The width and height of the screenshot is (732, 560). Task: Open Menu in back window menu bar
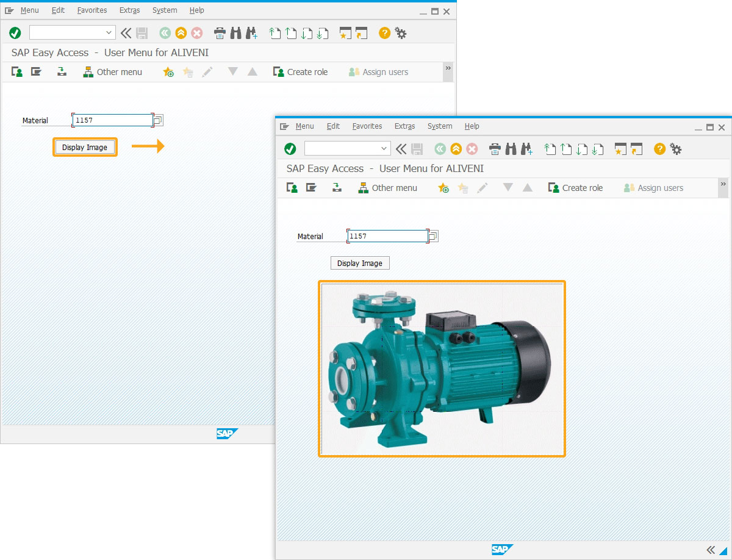29,10
